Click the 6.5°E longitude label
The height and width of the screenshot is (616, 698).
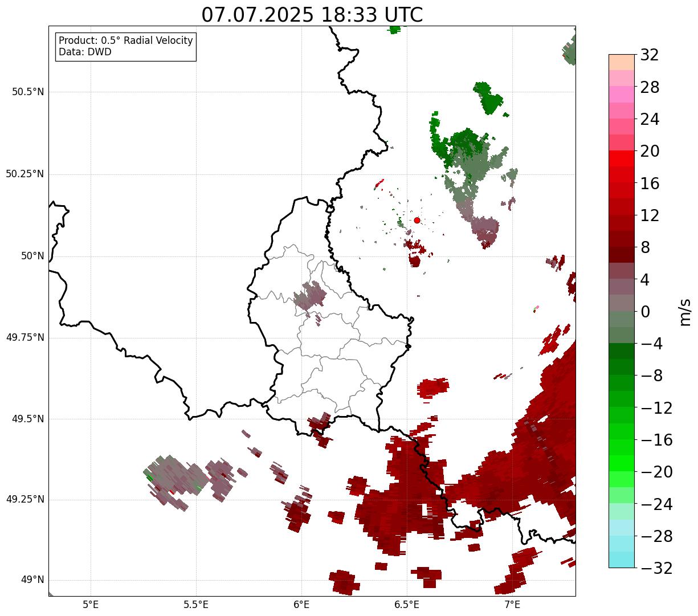tap(407, 605)
